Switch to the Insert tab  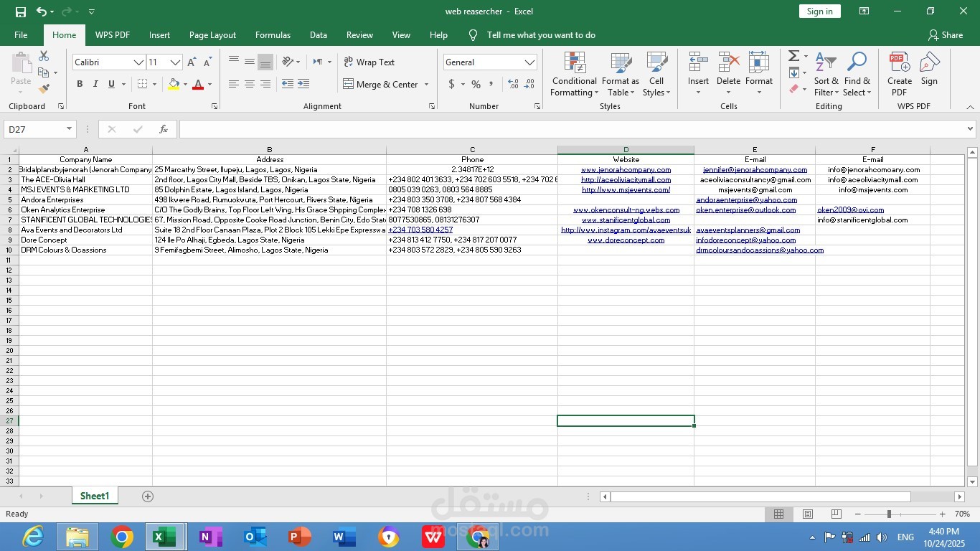159,35
